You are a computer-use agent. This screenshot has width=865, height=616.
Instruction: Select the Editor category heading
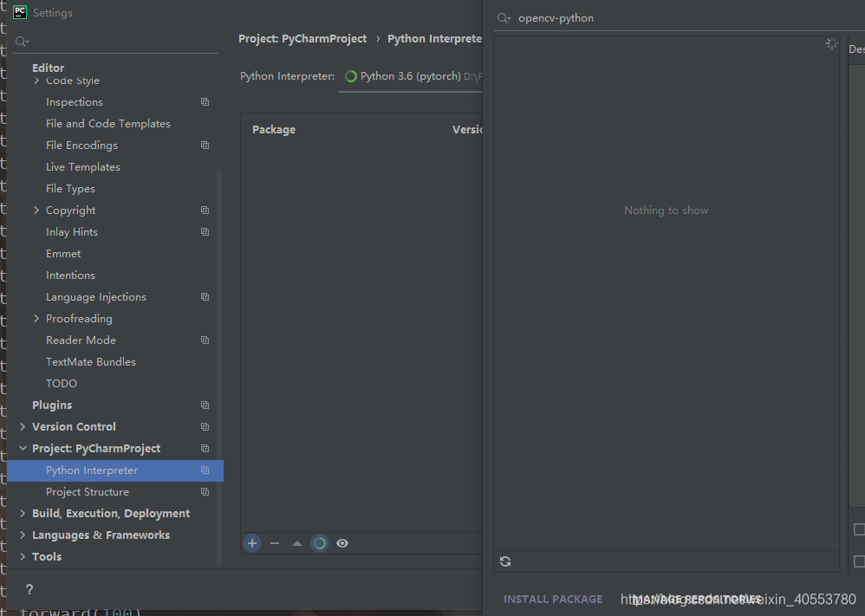tap(48, 68)
